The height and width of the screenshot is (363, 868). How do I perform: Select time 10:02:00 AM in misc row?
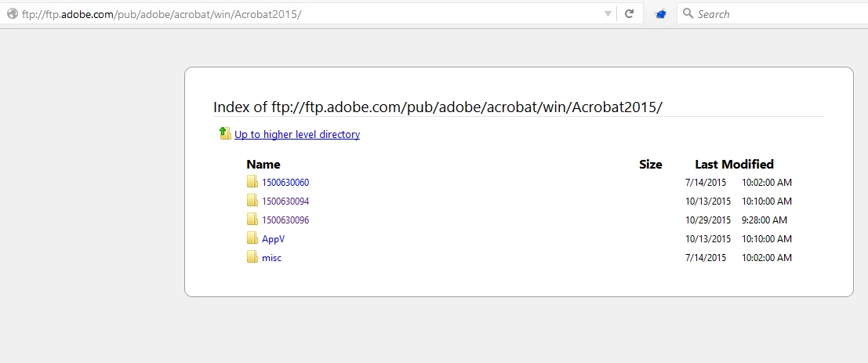point(767,258)
